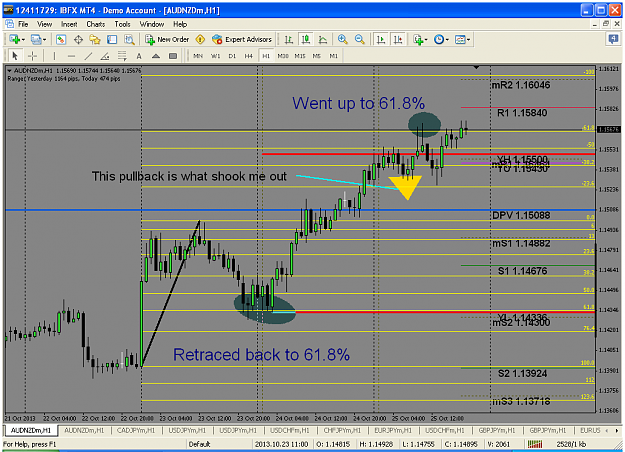Open the File menu

(x=23, y=24)
